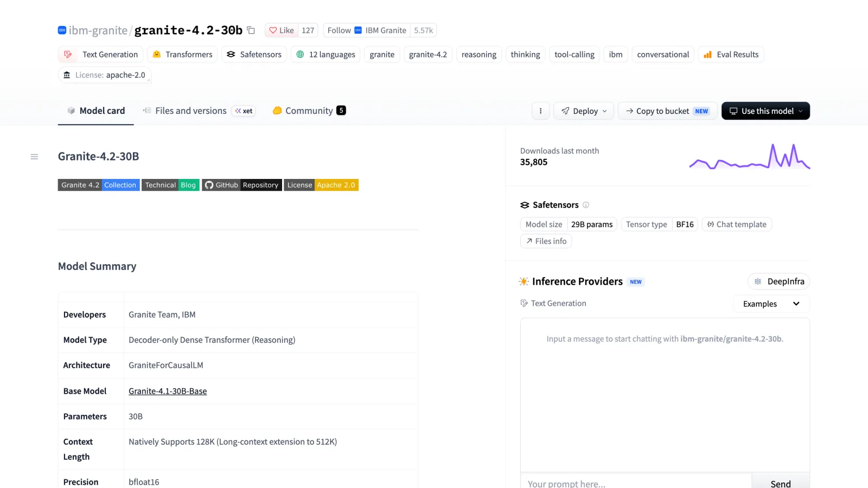Image resolution: width=868 pixels, height=488 pixels.
Task: Click the 5.57k followers count
Action: point(424,30)
